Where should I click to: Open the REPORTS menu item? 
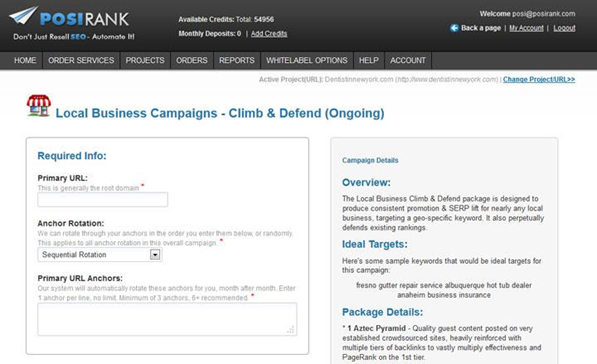coord(237,61)
